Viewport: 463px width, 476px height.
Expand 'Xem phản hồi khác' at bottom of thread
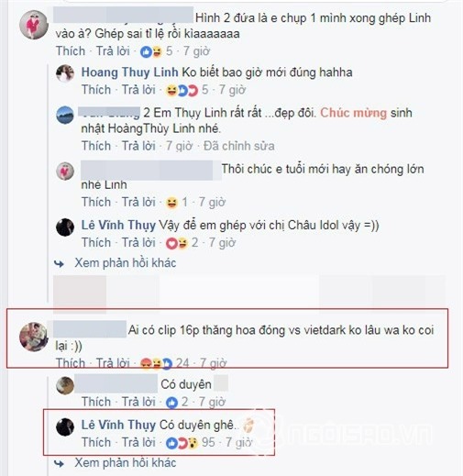(126, 463)
